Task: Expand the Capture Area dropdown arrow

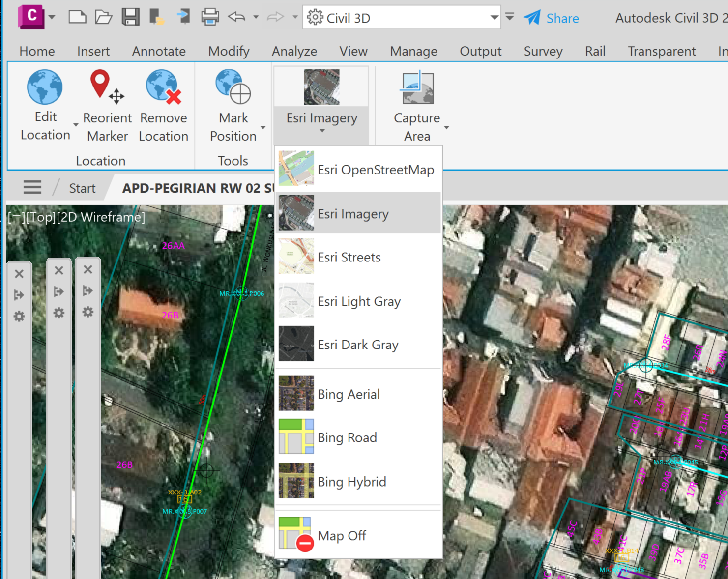Action: coord(447,128)
